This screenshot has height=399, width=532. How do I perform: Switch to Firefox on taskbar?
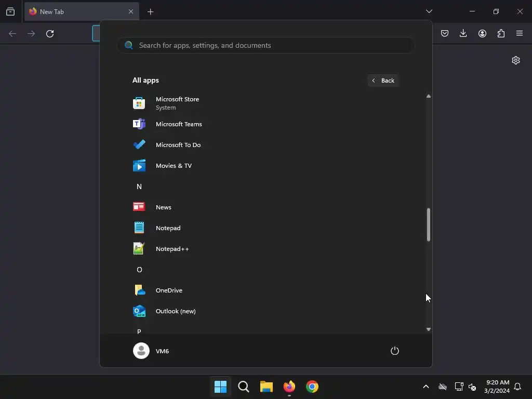pyautogui.click(x=289, y=387)
